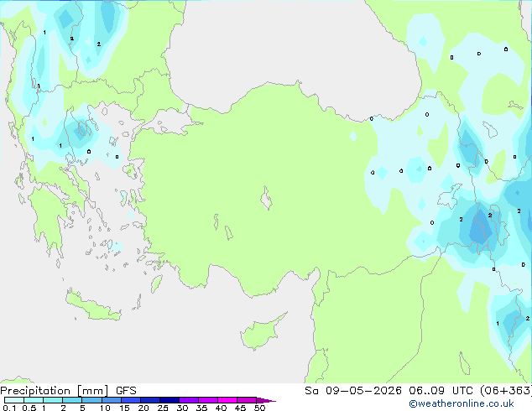
Task: Open the weatheronline.co.uk link
Action: [462, 403]
